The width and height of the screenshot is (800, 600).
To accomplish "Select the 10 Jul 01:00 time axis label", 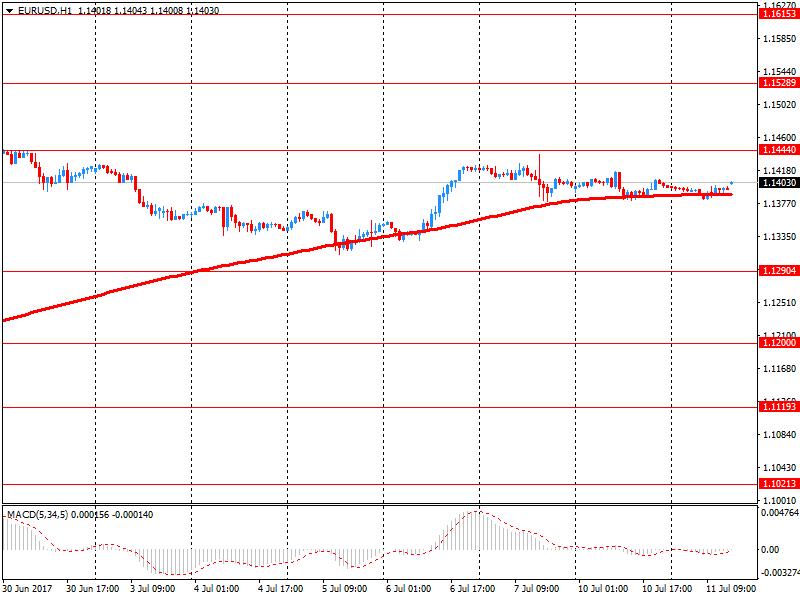I will click(x=603, y=589).
